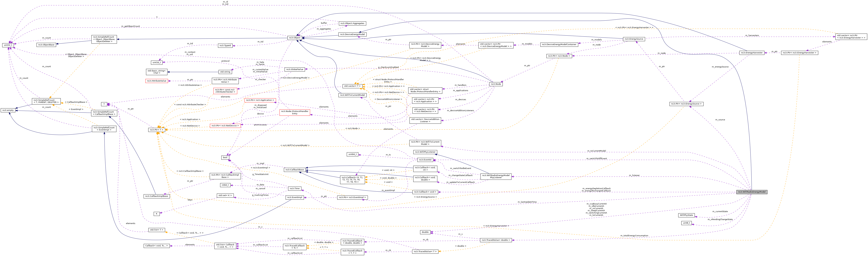
Task: Select the ns3::TracedValue< T > node
Action: [x=425, y=252]
